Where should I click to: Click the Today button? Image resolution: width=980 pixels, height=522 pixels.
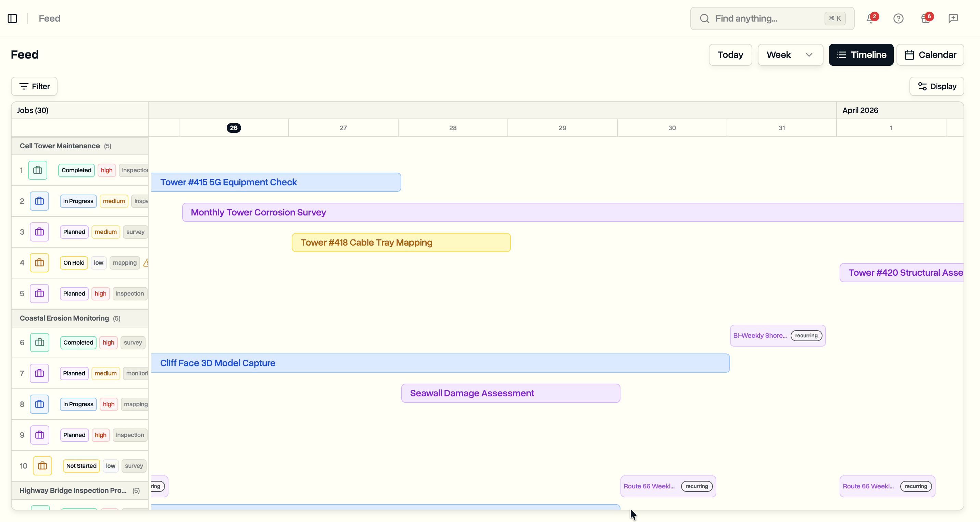(730, 54)
